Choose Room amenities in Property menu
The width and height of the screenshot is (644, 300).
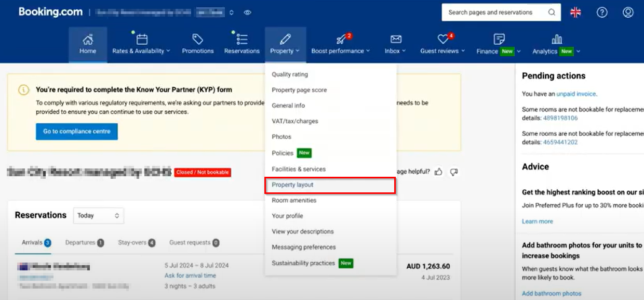pos(294,201)
